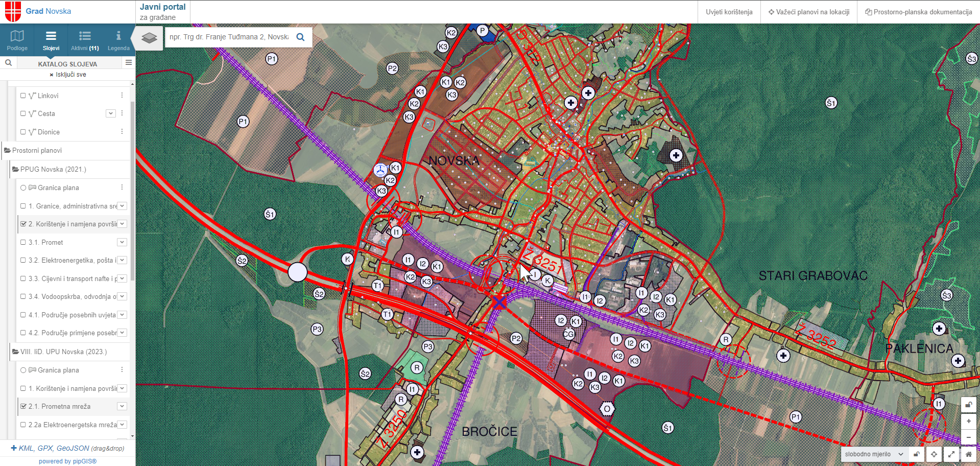Click the crosshair locate icon
This screenshot has width=980, height=466.
(x=934, y=454)
